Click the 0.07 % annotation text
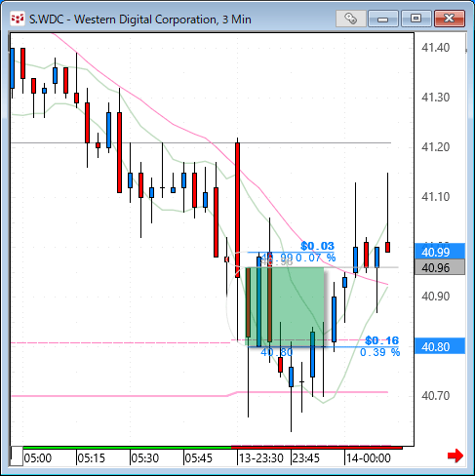475x476 pixels. click(315, 258)
